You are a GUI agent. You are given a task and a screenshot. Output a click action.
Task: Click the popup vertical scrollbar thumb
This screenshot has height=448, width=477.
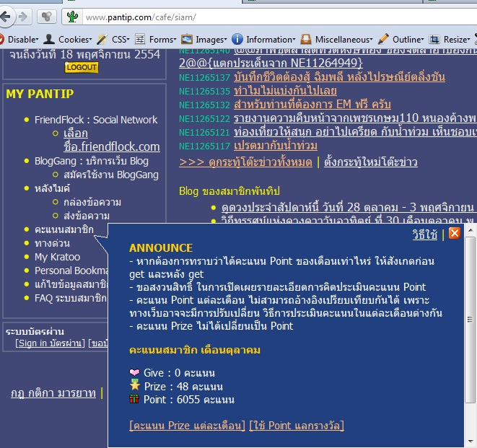point(470,320)
